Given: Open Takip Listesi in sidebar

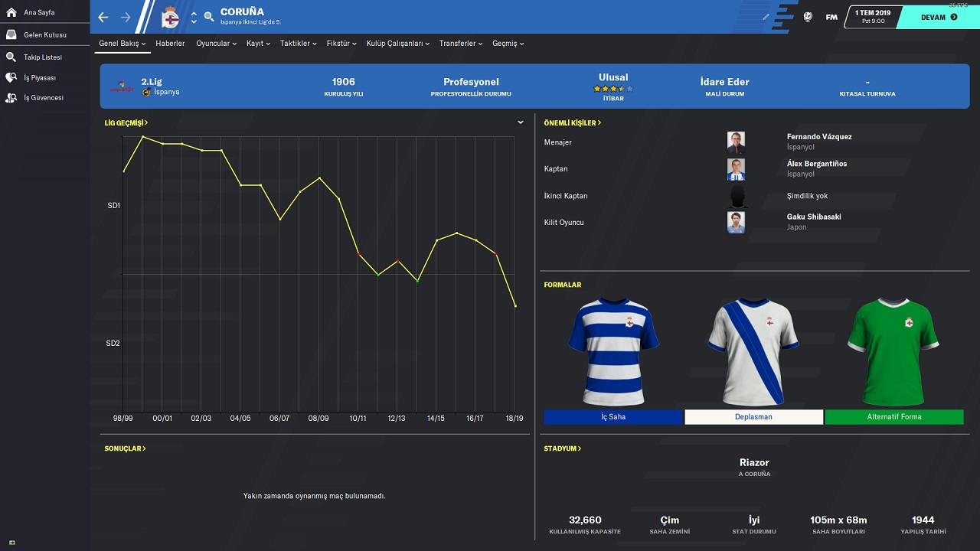Looking at the screenshot, I should pos(43,57).
